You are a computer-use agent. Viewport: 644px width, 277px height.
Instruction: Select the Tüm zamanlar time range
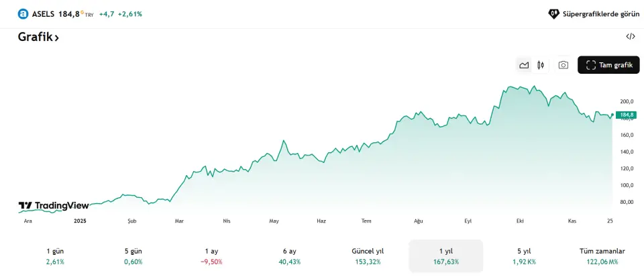click(x=602, y=256)
